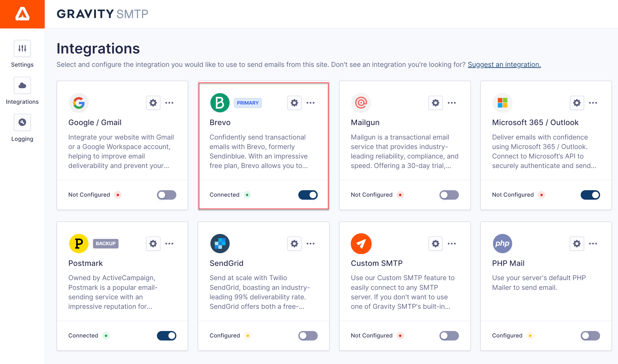Open PHP Mail gear settings

pyautogui.click(x=577, y=244)
